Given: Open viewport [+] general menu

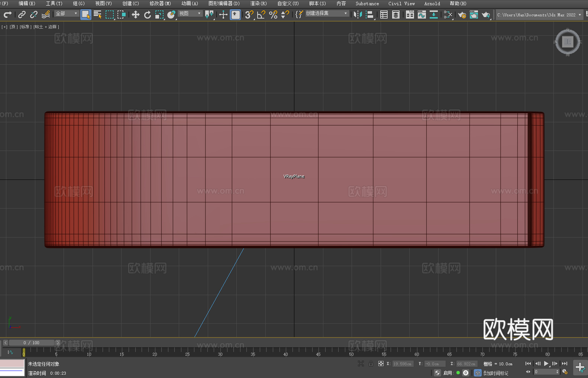Looking at the screenshot, I should tap(4, 27).
